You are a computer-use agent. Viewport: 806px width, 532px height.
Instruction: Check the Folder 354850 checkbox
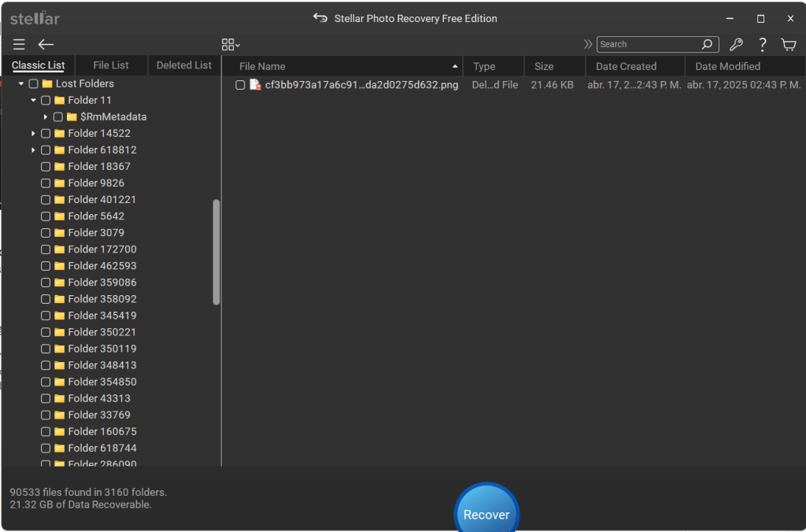coord(46,382)
